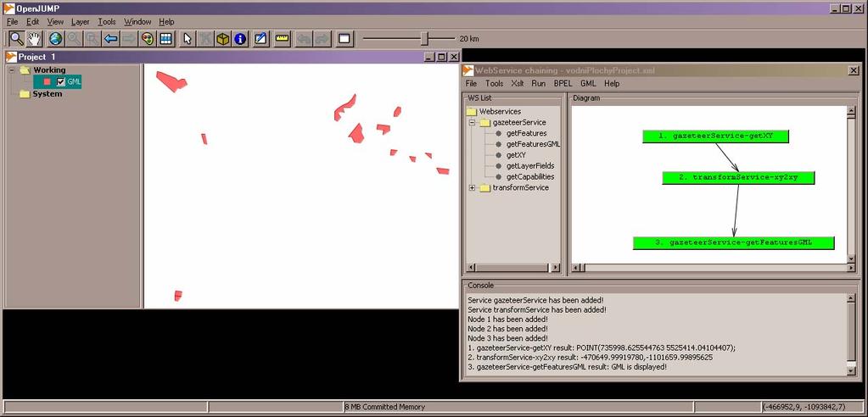
Task: Select the getXY operation
Action: [x=516, y=155]
